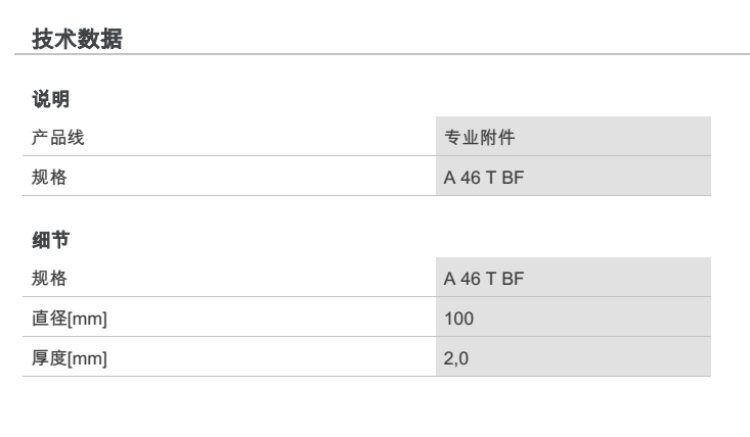Select the 产品线 row label
This screenshot has height=437, width=750.
[x=54, y=137]
